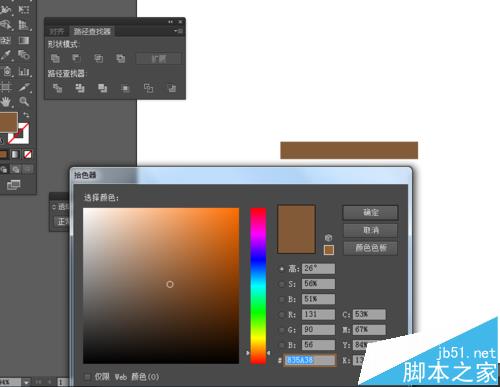Select the Hand tool
The height and width of the screenshot is (387, 500).
(6, 102)
